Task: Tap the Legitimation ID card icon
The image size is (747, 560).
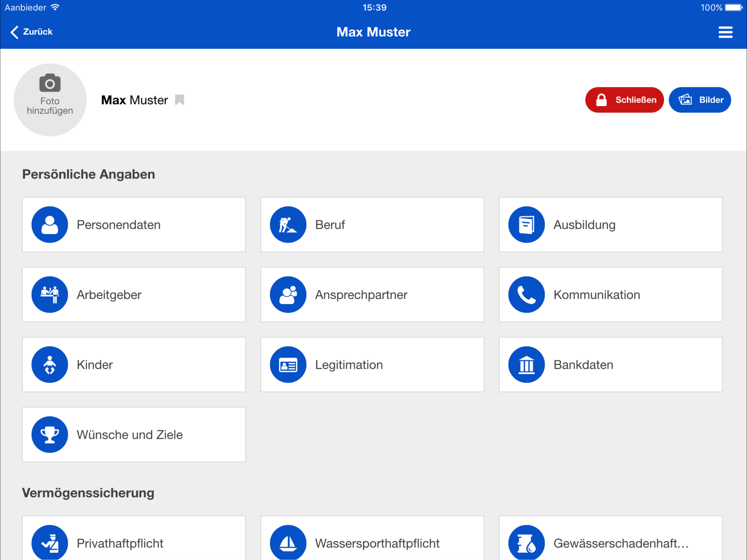Action: coord(288,364)
